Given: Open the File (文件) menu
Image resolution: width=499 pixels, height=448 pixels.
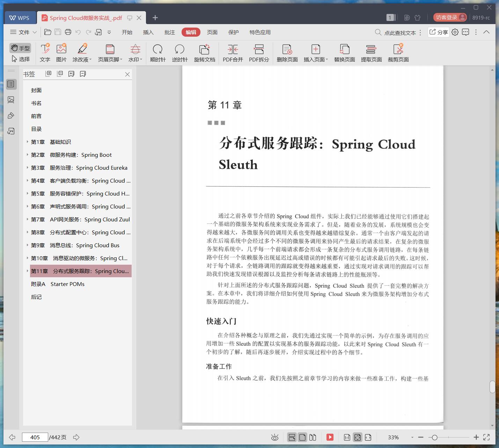Looking at the screenshot, I should [23, 32].
